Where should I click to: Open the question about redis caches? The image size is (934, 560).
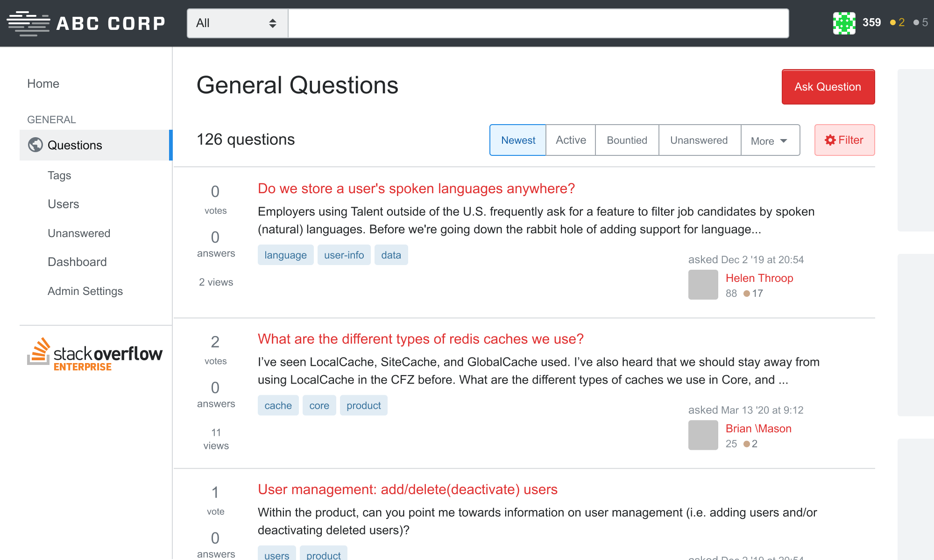[420, 339]
